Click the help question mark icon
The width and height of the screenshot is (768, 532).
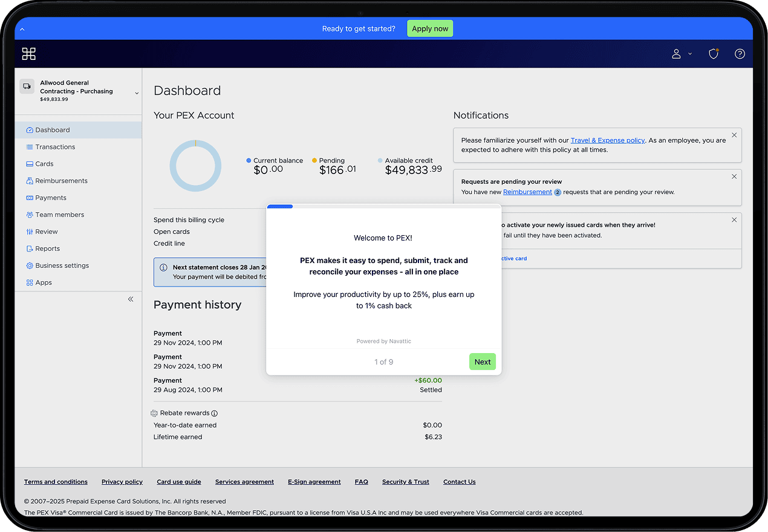coord(740,54)
